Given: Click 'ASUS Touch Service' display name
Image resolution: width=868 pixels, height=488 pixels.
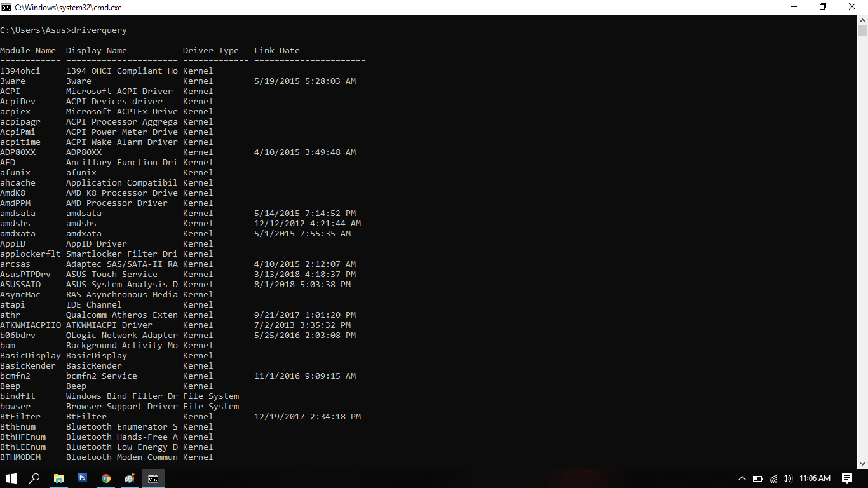Looking at the screenshot, I should point(112,274).
